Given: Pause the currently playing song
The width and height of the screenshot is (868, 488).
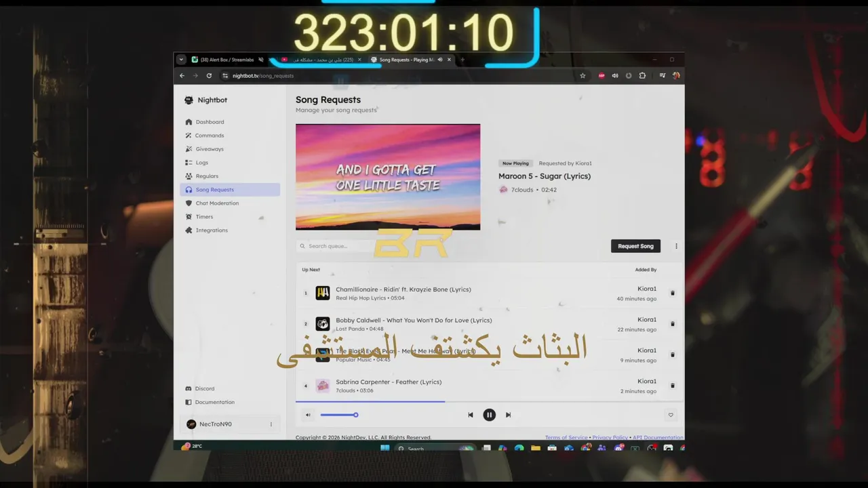Looking at the screenshot, I should pyautogui.click(x=489, y=415).
